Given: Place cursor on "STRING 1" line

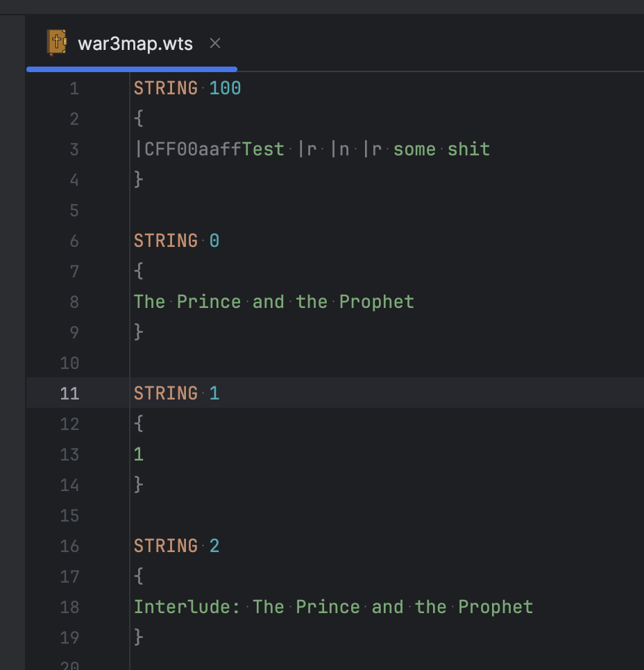Looking at the screenshot, I should 176,394.
